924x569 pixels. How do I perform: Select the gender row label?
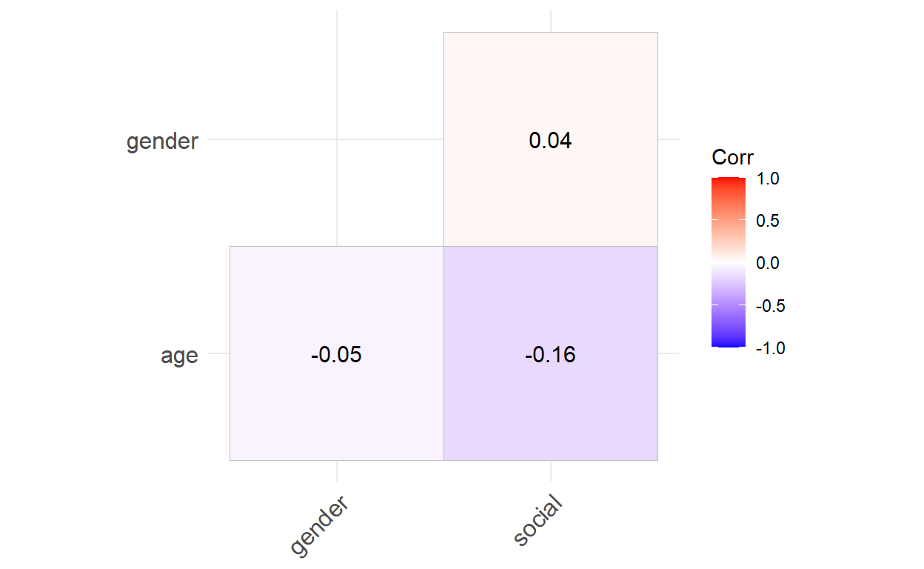[x=162, y=141]
